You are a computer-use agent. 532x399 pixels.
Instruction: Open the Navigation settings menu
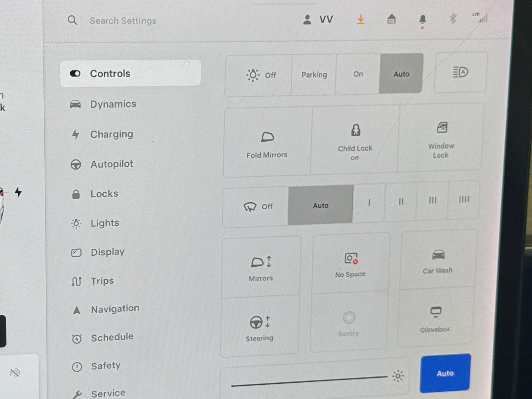(106, 309)
